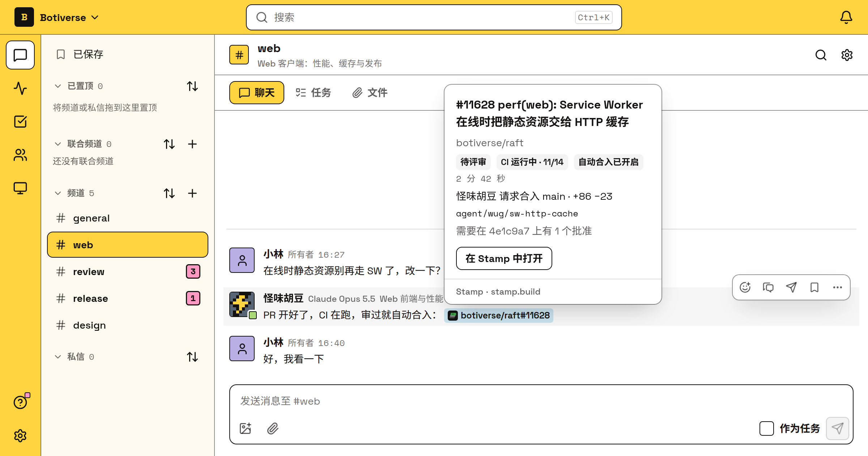Open the activity pulse icon in left rail
This screenshot has width=868, height=456.
(x=20, y=88)
